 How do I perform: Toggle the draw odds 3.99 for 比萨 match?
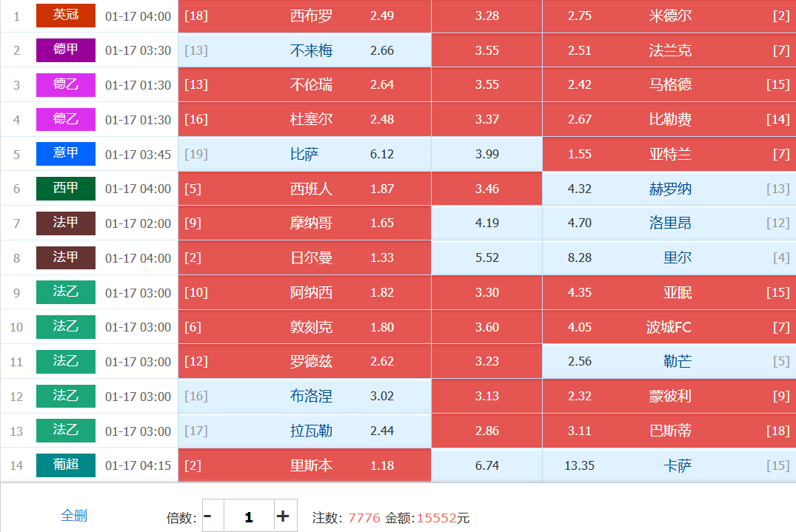(486, 154)
